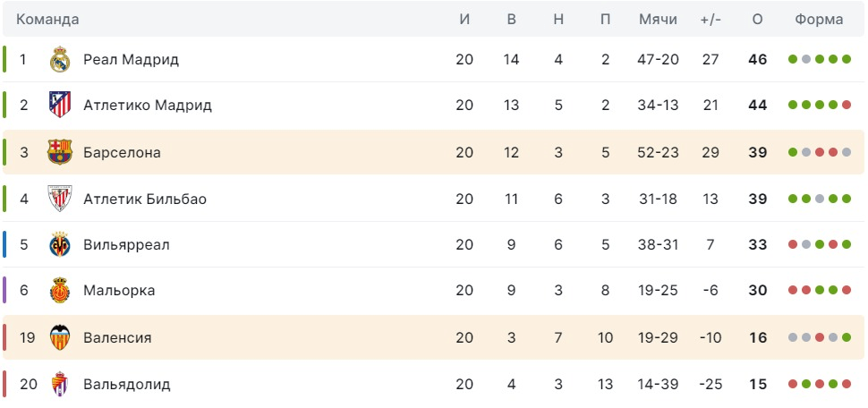The image size is (868, 408).
Task: Click Valencia's last green form dot
Action: (846, 337)
